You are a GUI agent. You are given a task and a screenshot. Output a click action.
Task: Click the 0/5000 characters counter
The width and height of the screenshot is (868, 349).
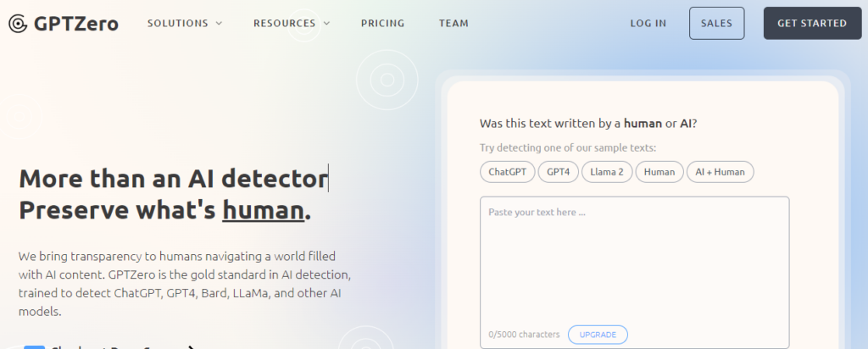[x=524, y=335]
